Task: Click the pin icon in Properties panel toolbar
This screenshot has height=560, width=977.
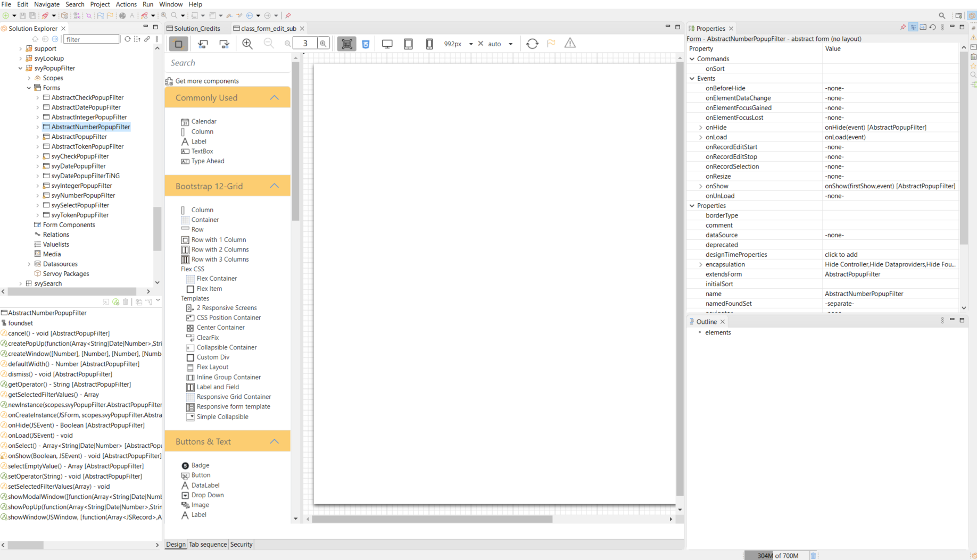Action: pyautogui.click(x=903, y=27)
